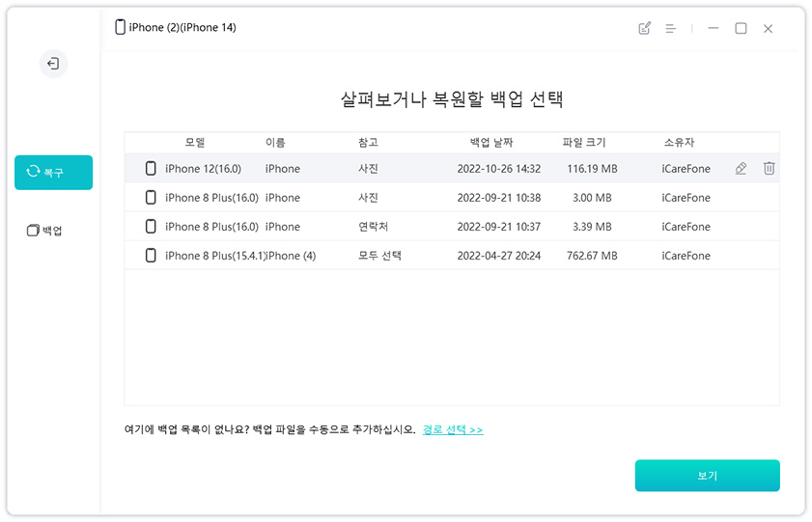812x522 pixels.
Task: Maximize the iCareFone window
Action: pyautogui.click(x=741, y=29)
